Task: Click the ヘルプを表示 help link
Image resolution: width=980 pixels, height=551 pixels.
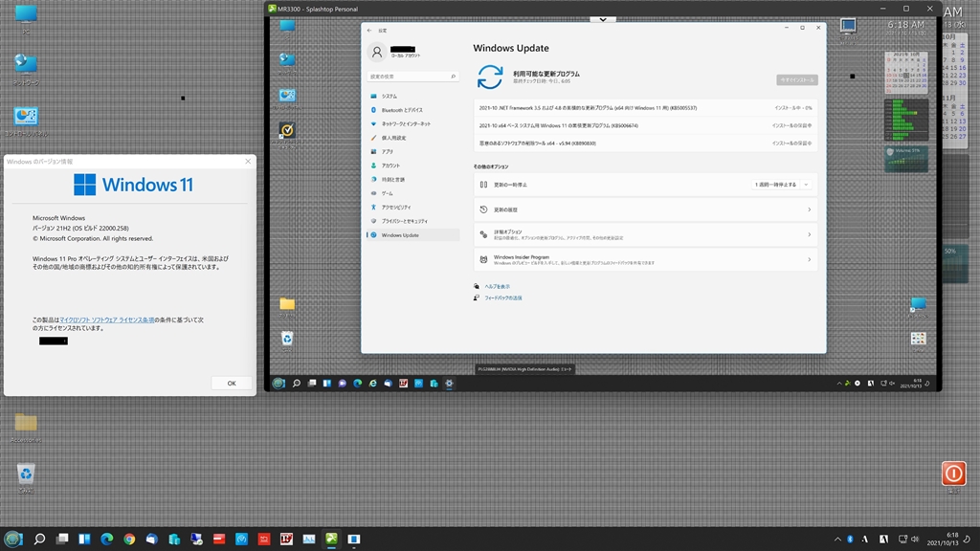Action: point(497,286)
